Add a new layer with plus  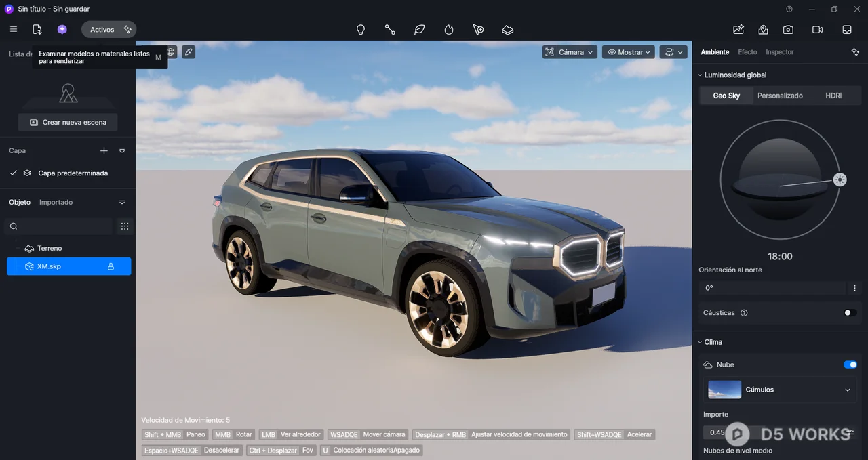(x=104, y=151)
